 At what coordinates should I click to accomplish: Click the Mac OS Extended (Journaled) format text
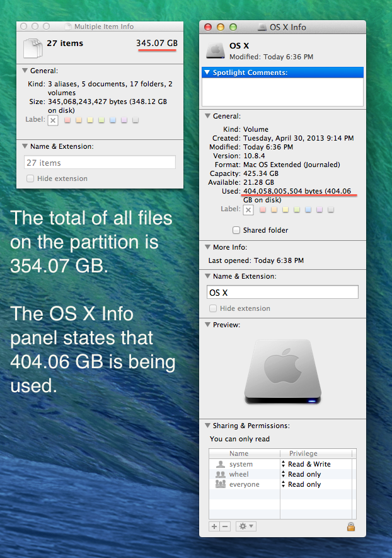pyautogui.click(x=292, y=165)
